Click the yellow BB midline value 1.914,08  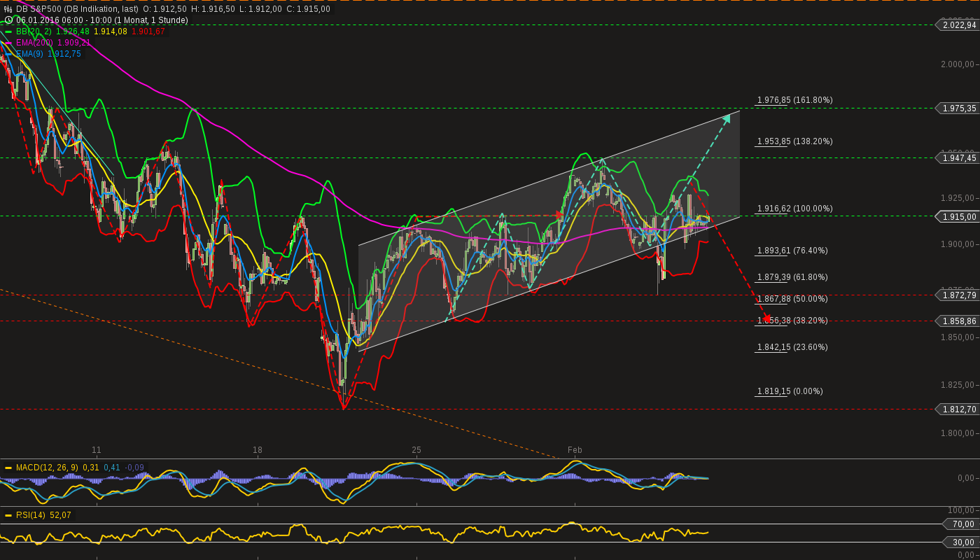pyautogui.click(x=110, y=31)
